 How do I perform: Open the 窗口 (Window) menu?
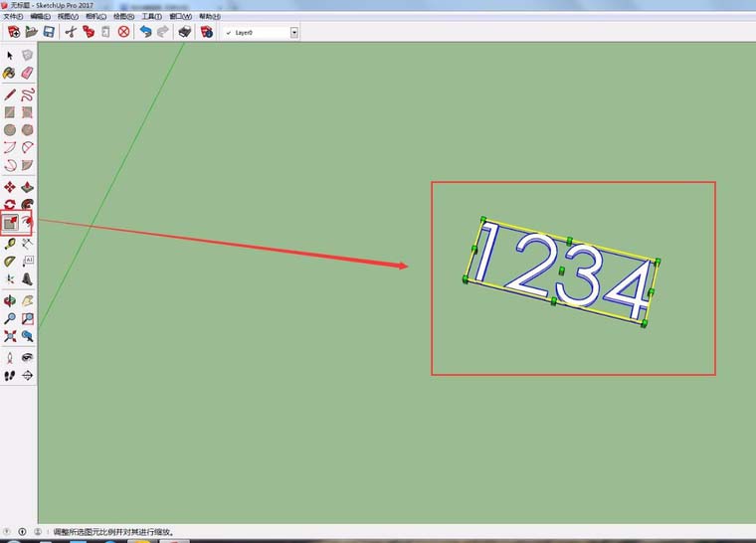click(180, 17)
